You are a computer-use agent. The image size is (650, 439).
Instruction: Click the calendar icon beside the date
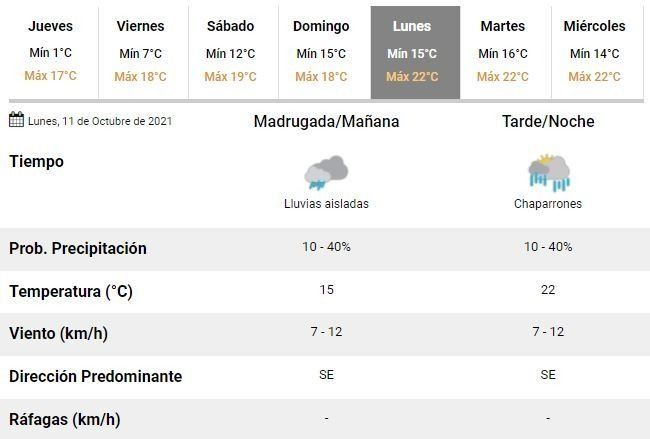[x=16, y=121]
